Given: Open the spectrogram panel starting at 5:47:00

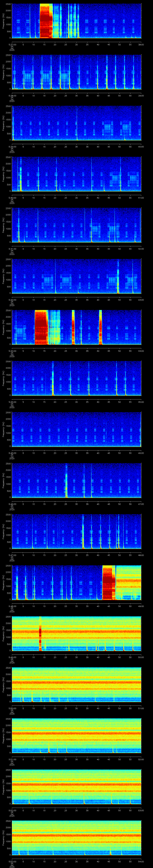Looking at the screenshot, I should [x=76, y=531].
